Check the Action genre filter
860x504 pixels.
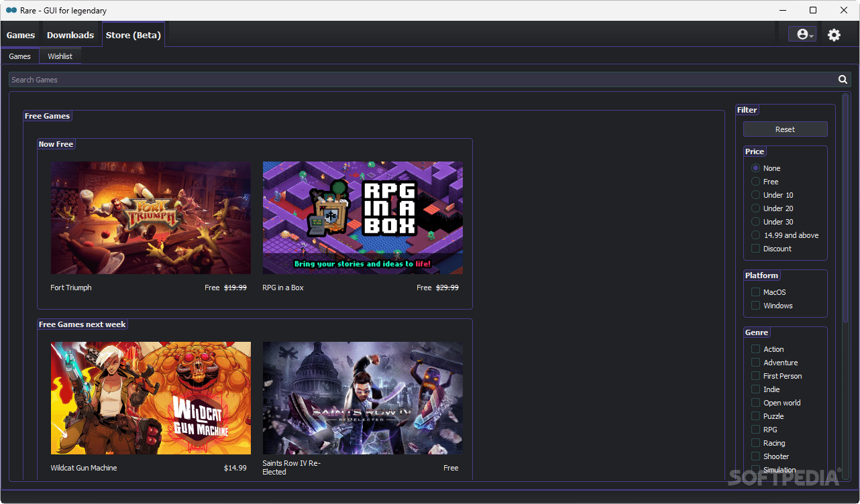point(755,349)
